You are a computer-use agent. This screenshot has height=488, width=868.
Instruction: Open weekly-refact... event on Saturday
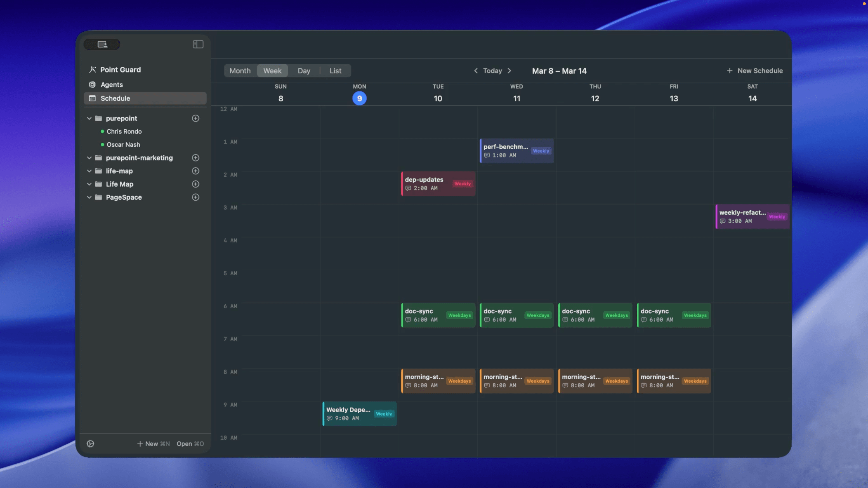[752, 217]
